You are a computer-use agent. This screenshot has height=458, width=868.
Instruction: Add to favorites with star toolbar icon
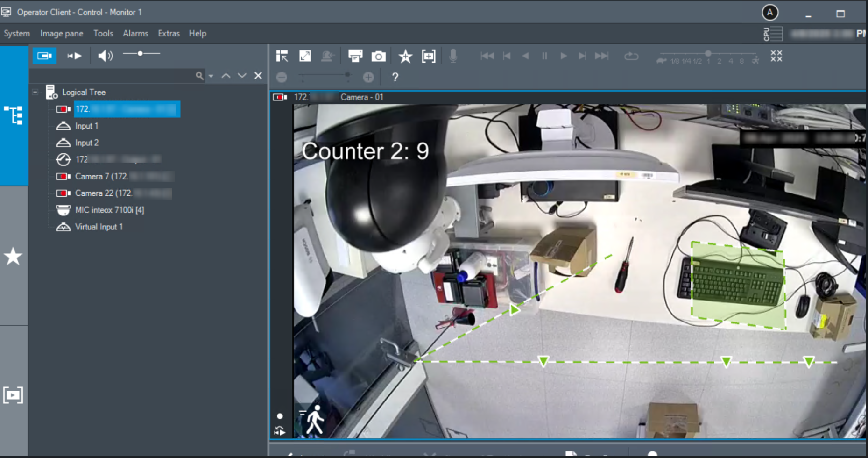pos(405,57)
